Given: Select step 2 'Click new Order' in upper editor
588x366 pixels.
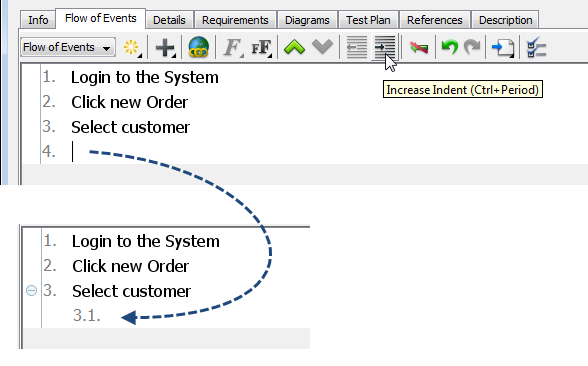Looking at the screenshot, I should tap(129, 102).
